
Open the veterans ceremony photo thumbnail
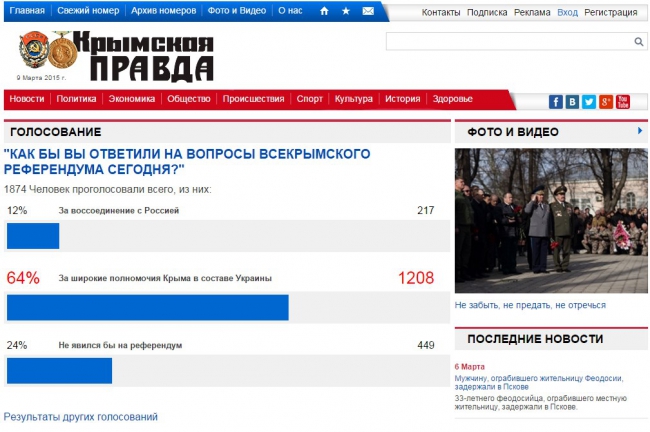(551, 221)
